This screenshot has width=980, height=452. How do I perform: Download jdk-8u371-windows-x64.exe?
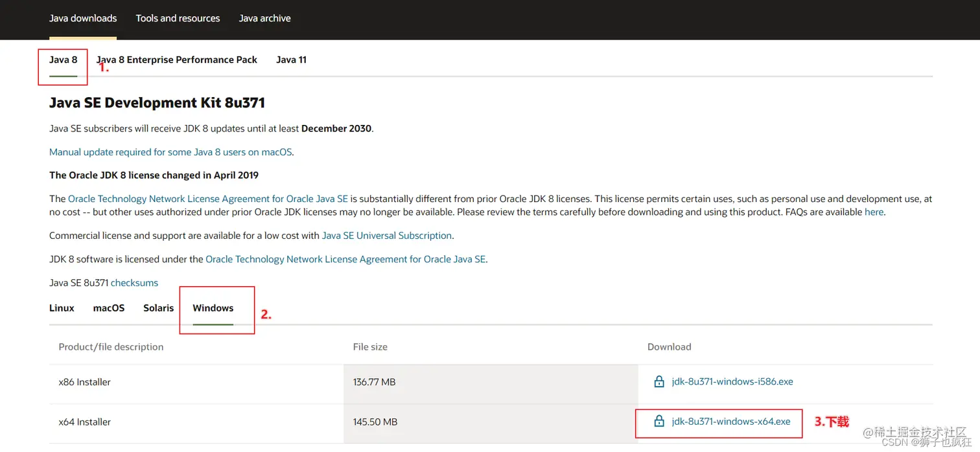pos(731,422)
